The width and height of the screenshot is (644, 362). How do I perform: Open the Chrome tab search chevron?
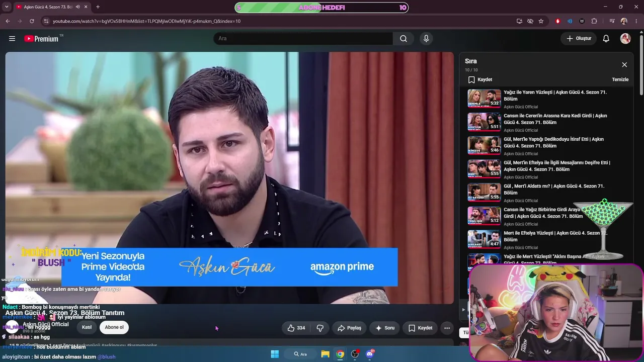point(7,7)
